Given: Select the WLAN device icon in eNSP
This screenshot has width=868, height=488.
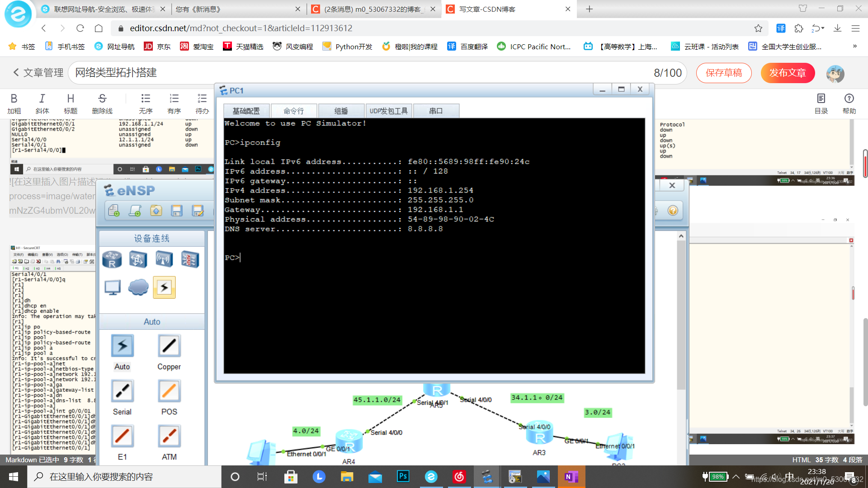Looking at the screenshot, I should point(164,259).
